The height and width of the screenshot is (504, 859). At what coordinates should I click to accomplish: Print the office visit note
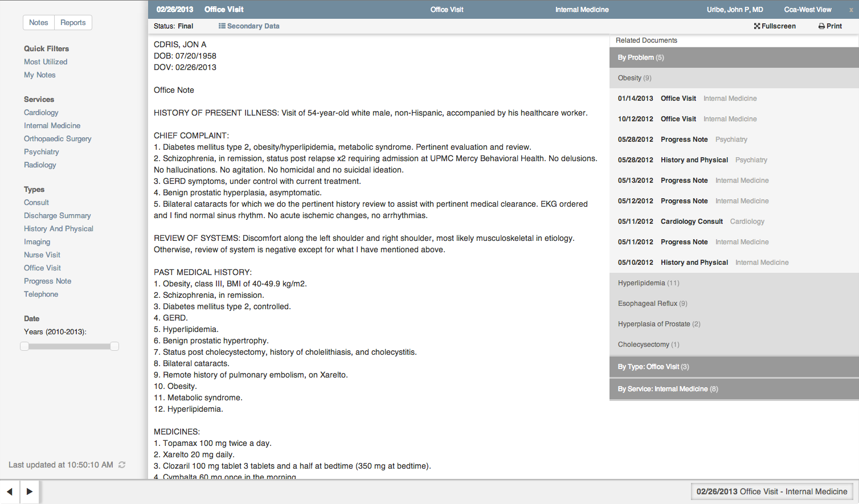(830, 26)
